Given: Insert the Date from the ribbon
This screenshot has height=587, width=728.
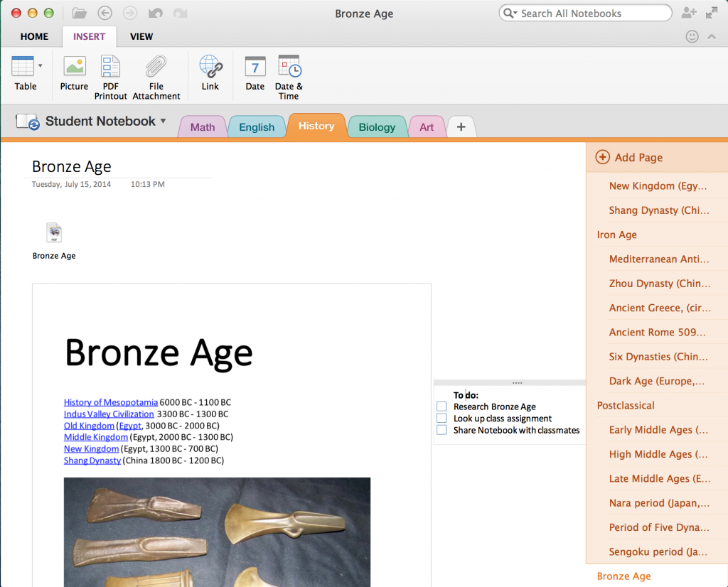Looking at the screenshot, I should (255, 67).
